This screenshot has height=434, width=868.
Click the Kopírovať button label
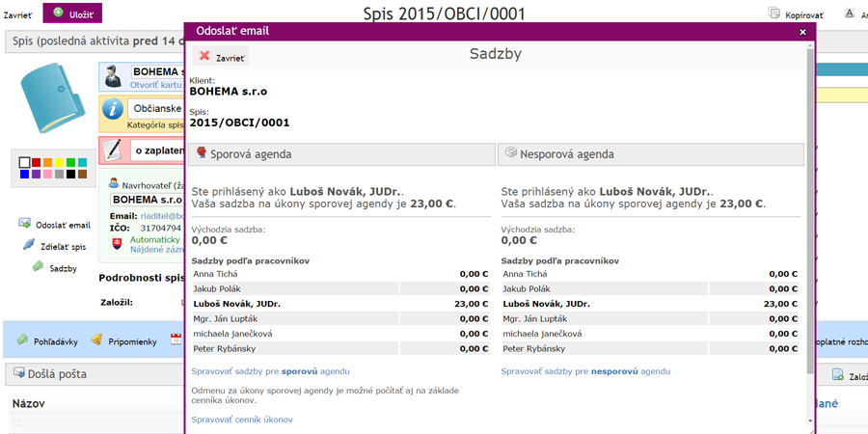[804, 15]
